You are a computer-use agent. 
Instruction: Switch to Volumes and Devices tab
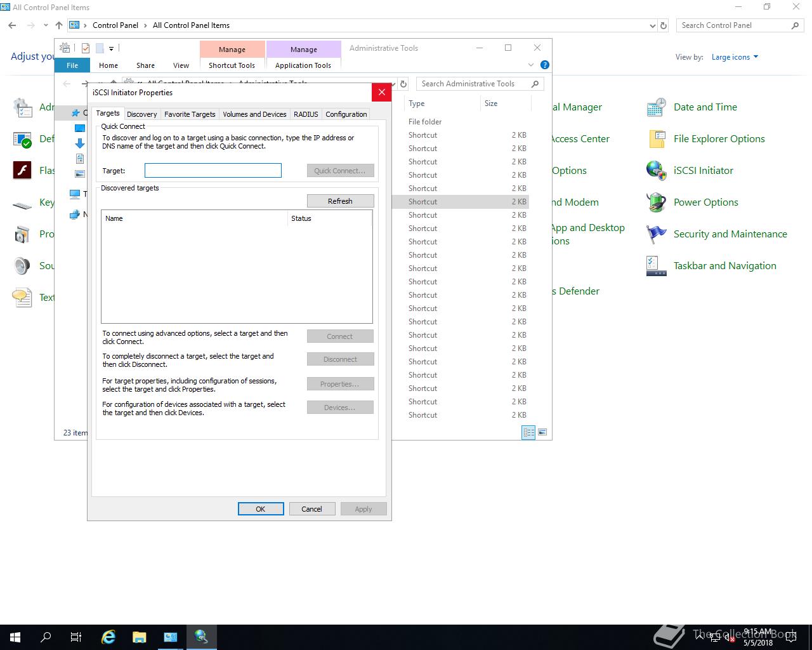click(x=254, y=114)
